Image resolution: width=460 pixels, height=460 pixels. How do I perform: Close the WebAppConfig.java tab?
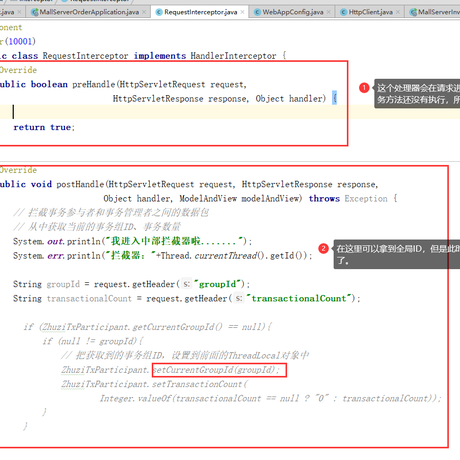[329, 12]
